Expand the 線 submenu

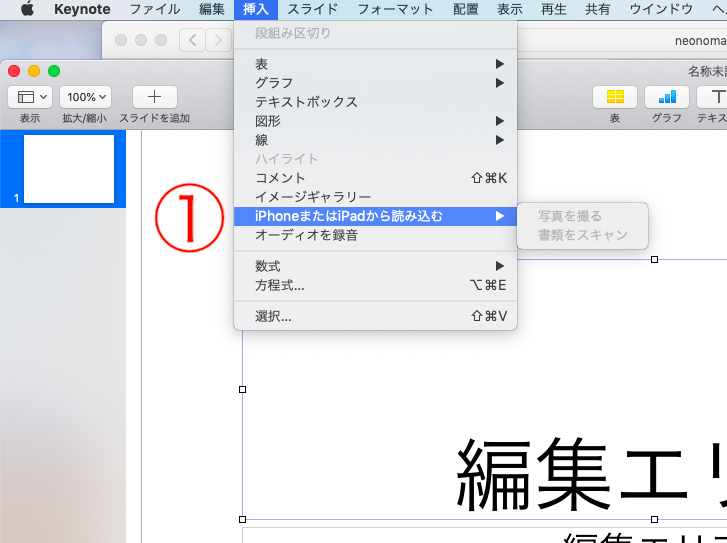(x=376, y=140)
